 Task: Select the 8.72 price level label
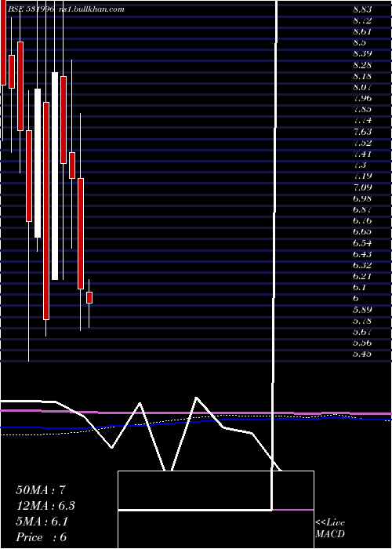click(362, 20)
